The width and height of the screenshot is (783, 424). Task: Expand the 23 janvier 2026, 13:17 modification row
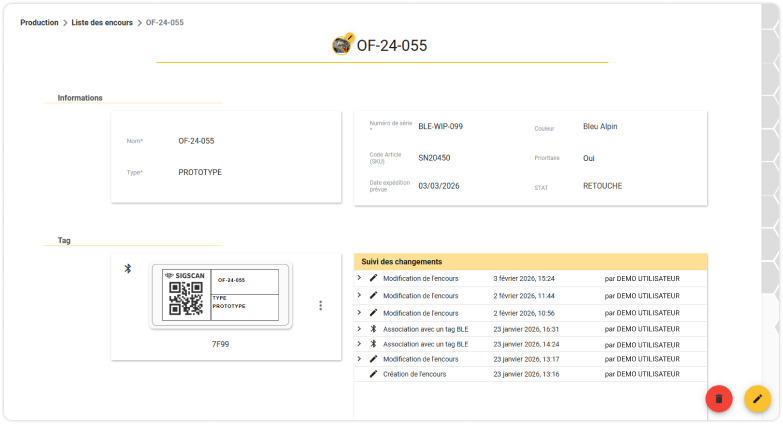click(x=359, y=359)
